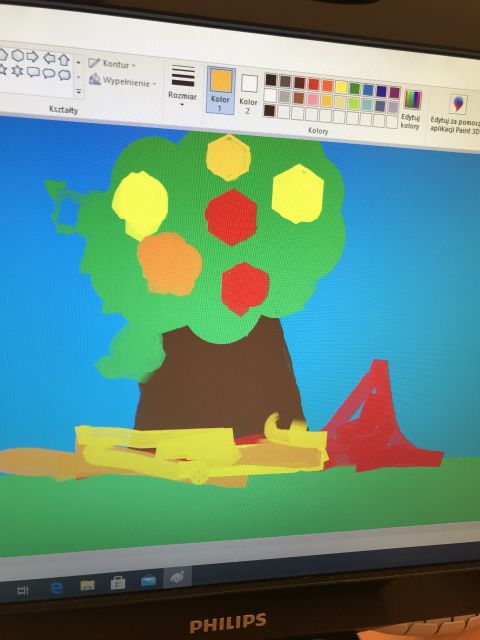
Task: Click the red hexagon at canopy center
Action: pyautogui.click(x=231, y=217)
